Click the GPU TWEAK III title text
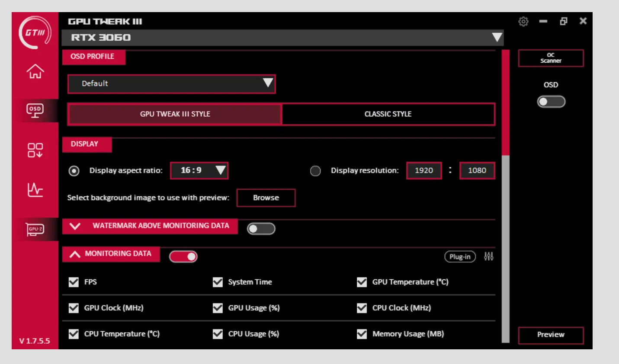619x364 pixels. [105, 22]
